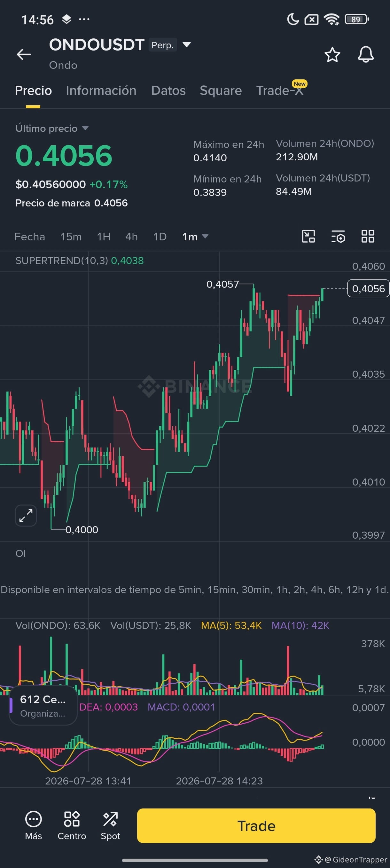Open Más menu icon
Screen dimensions: 390x868
pyautogui.click(x=33, y=825)
